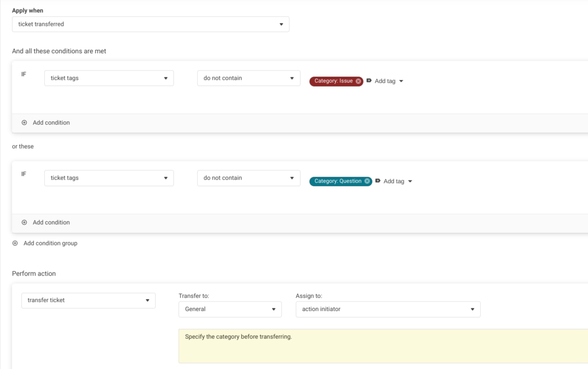Open the Apply when trigger dropdown
Image resolution: width=588 pixels, height=369 pixels.
tap(150, 24)
